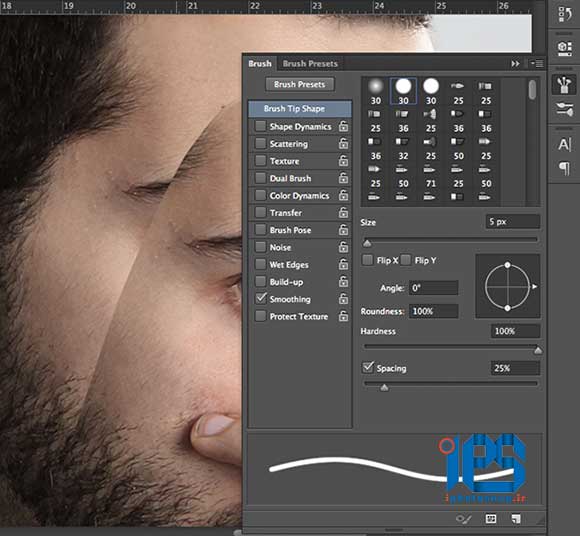This screenshot has width=580, height=536.
Task: Click the Create new brush icon
Action: coord(516,519)
